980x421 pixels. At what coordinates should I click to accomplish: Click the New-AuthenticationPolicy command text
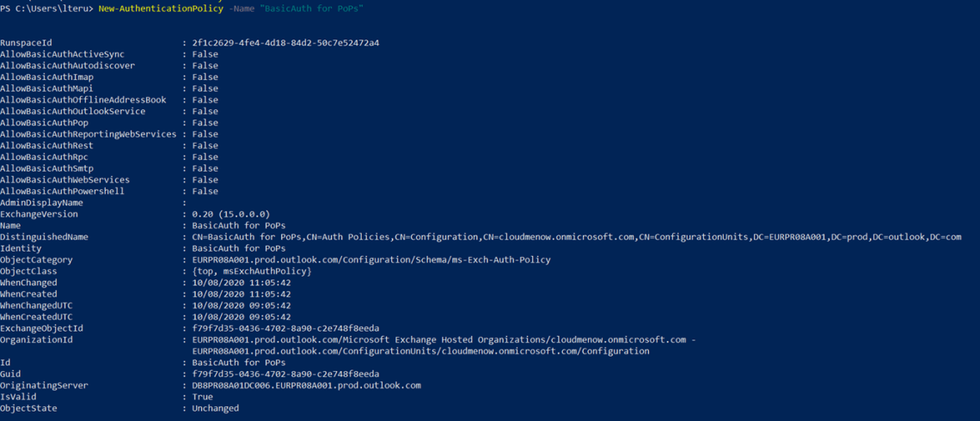(150, 8)
